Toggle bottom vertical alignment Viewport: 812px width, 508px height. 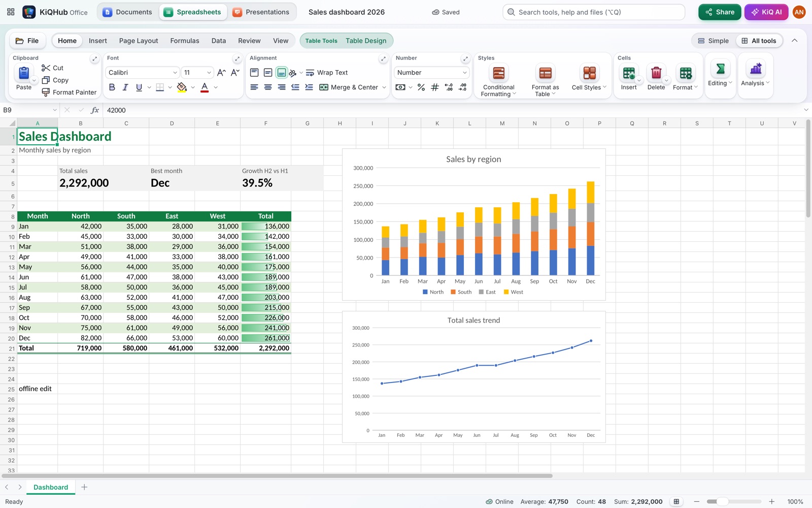pyautogui.click(x=282, y=73)
